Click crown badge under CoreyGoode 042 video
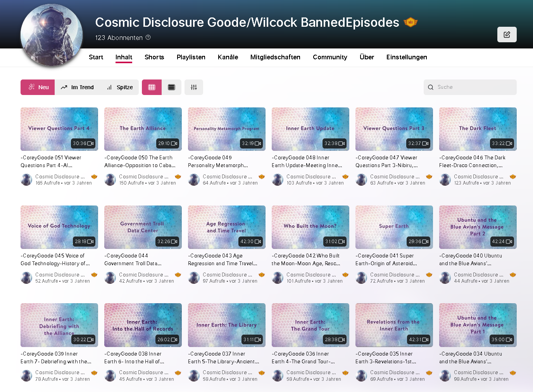 pos(345,275)
